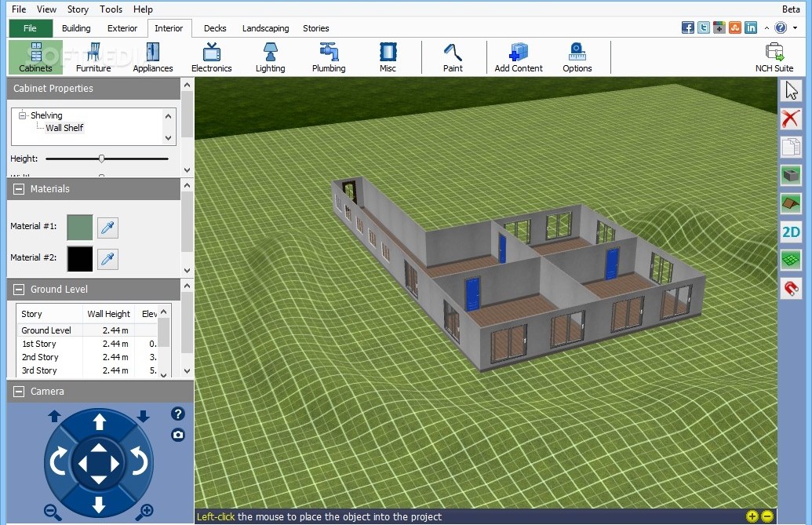Open the Appliances category
The width and height of the screenshot is (812, 525).
152,55
